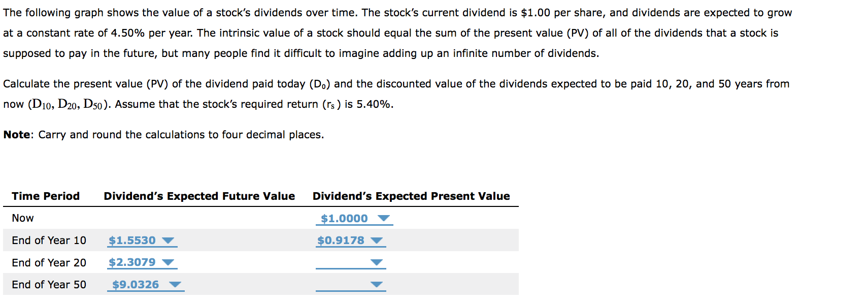
Task: Open the dropdown beside $2.3079 future value
Action: click(x=167, y=262)
